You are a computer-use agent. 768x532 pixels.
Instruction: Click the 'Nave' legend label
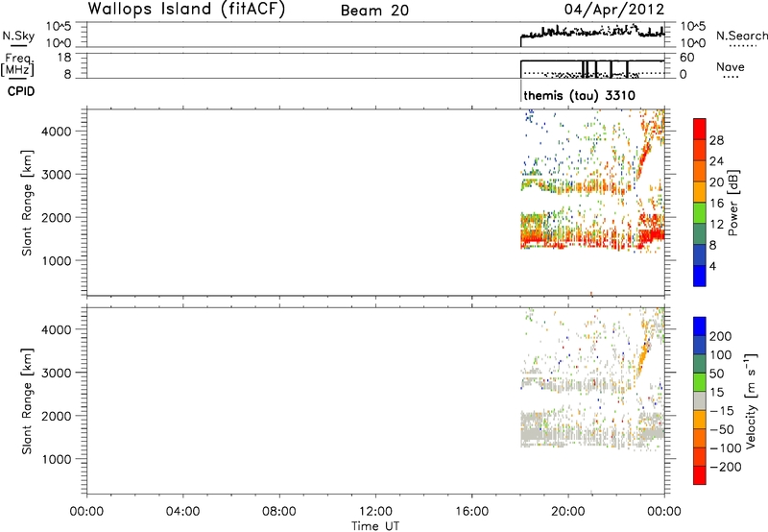pyautogui.click(x=730, y=66)
